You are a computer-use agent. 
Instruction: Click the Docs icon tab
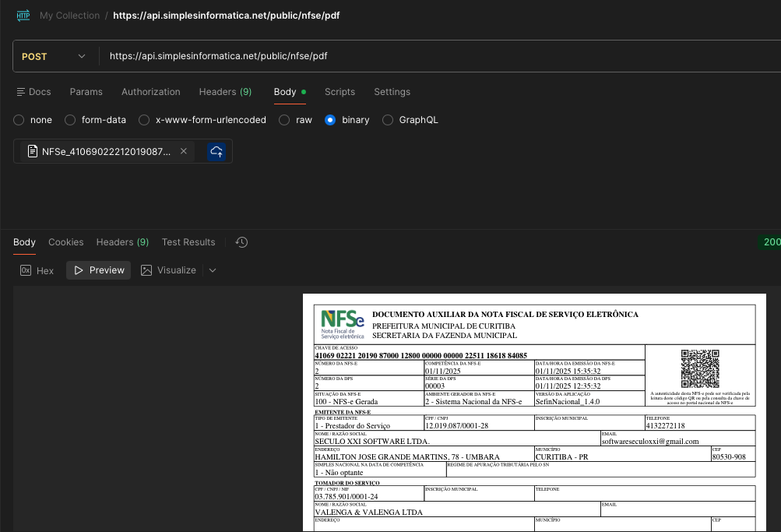33,92
